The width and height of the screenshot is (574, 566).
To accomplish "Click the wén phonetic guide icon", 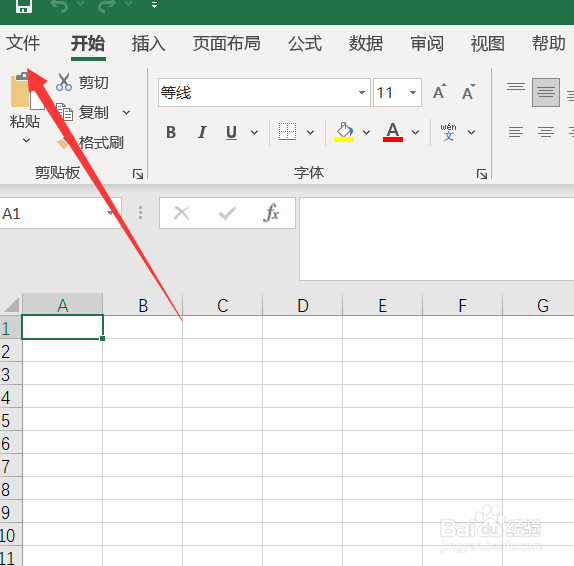I will pos(448,131).
